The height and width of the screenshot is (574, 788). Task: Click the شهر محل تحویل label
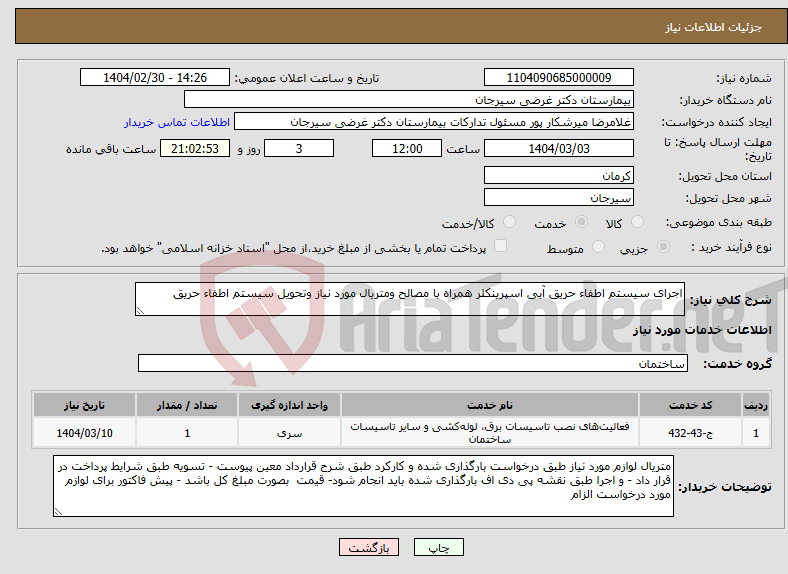coord(729,199)
